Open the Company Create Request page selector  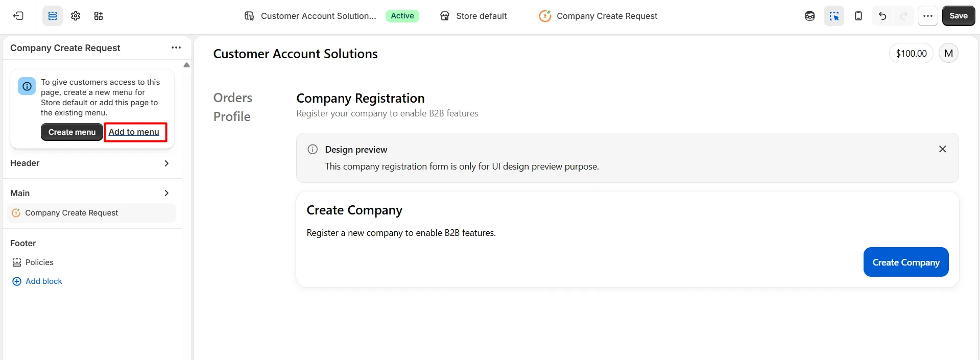point(598,16)
